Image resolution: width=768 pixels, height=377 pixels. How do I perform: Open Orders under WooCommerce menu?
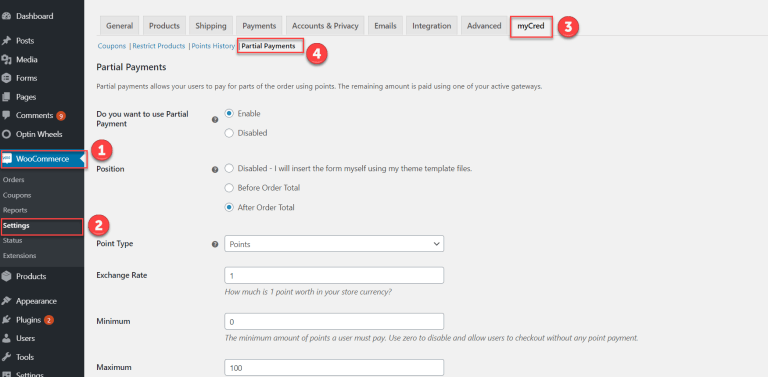[14, 180]
